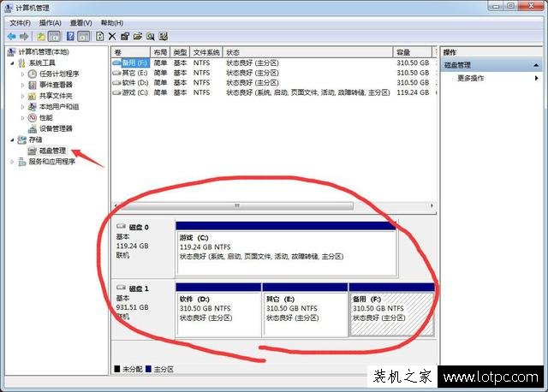
Task: Expand the 性能 node arrow
Action: pos(22,118)
